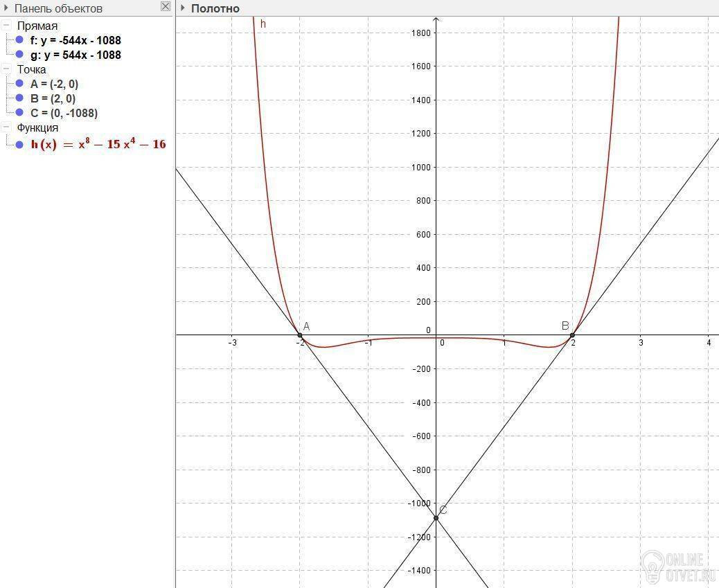Toggle visibility circle of point C
Image resolution: width=719 pixels, height=588 pixels.
click(19, 113)
